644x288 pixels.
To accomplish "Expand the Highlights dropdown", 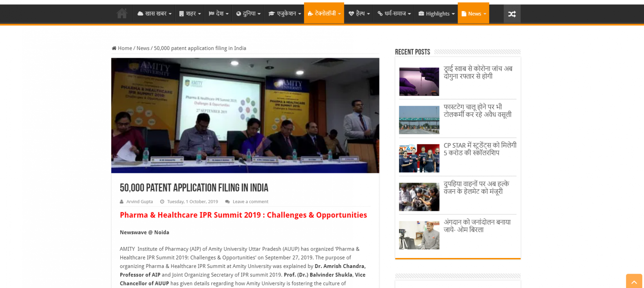I will [436, 14].
